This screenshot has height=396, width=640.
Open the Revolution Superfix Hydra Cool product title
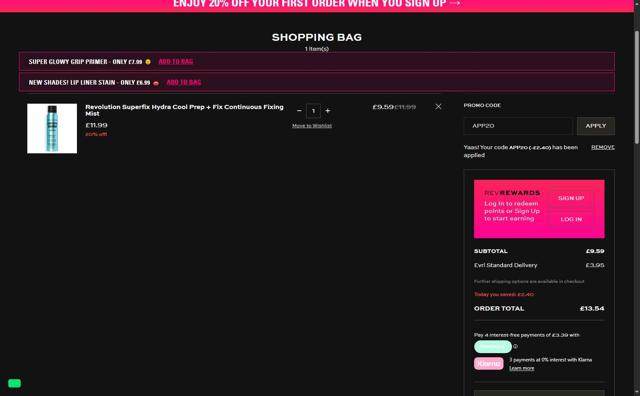[x=184, y=110]
